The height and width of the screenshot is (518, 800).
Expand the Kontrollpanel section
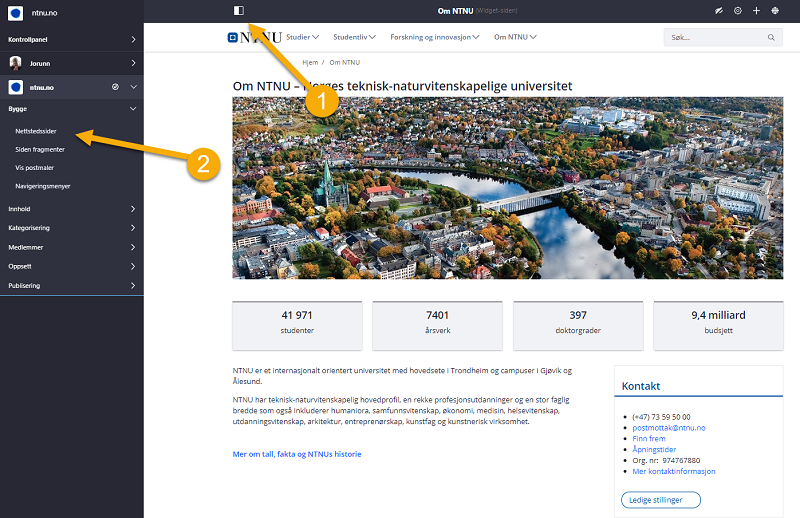coord(71,39)
